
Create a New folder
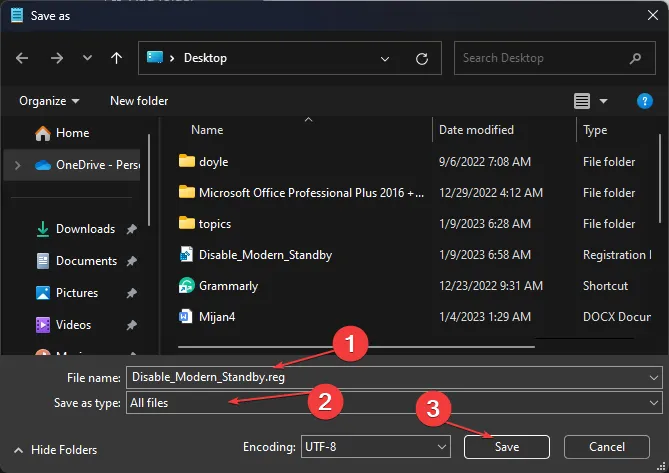139,101
